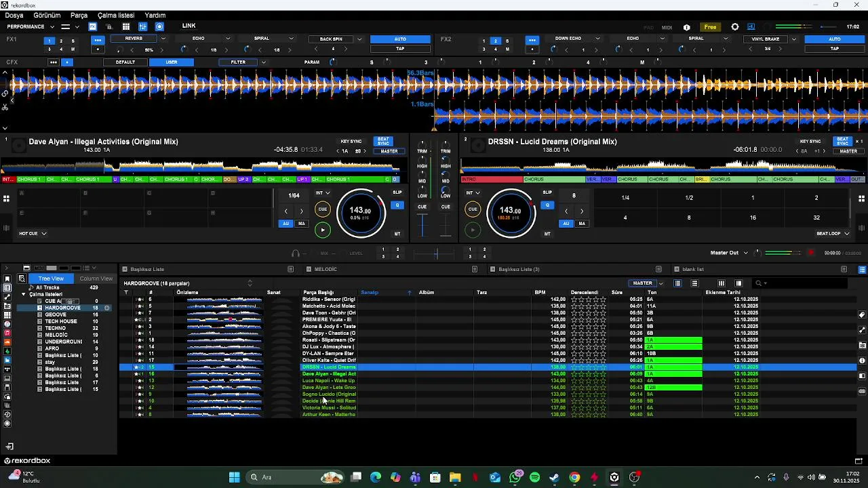Toggle deck 1 BEAT SYNC button
The image size is (868, 488).
(x=384, y=142)
